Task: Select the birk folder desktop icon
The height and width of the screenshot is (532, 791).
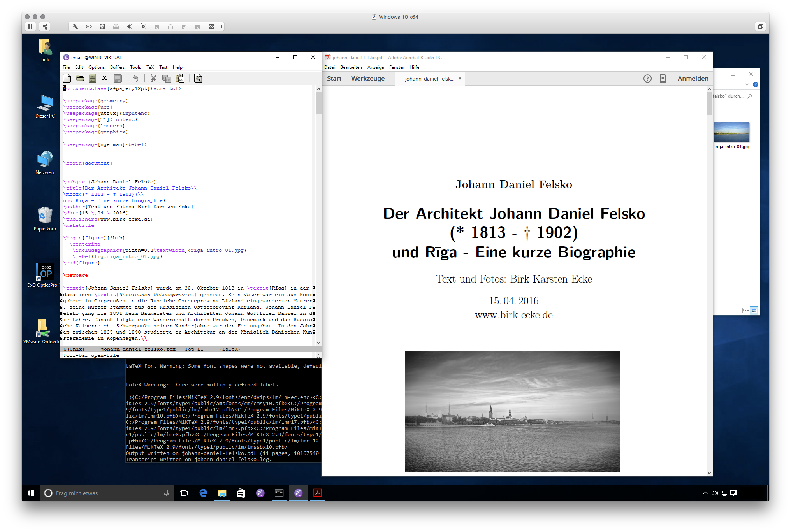Action: 45,50
